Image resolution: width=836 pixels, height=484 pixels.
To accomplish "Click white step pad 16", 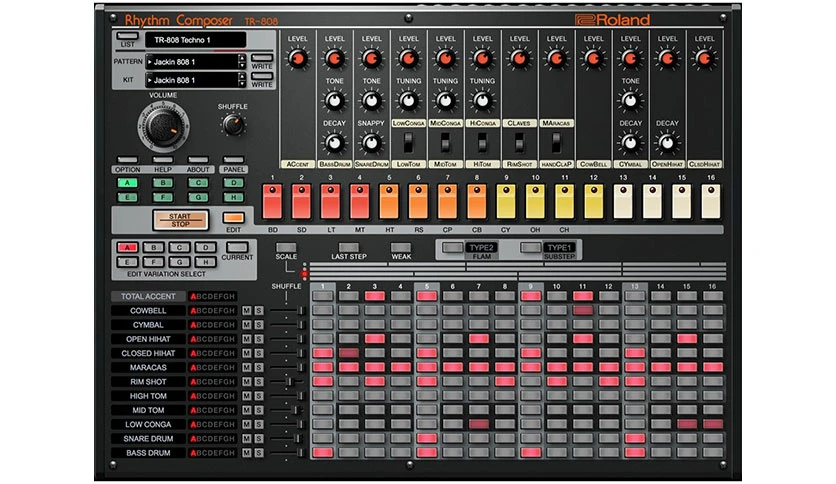I will [x=710, y=201].
